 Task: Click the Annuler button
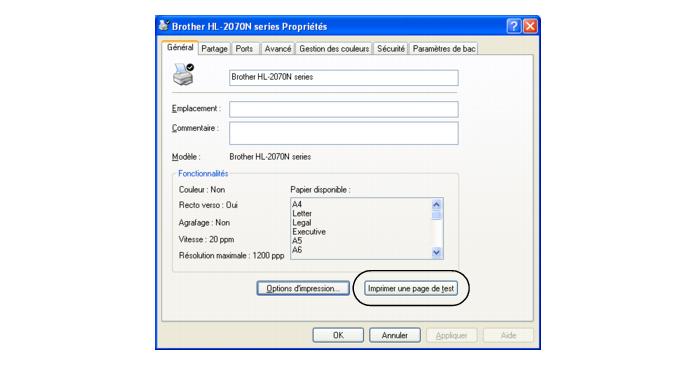(395, 335)
